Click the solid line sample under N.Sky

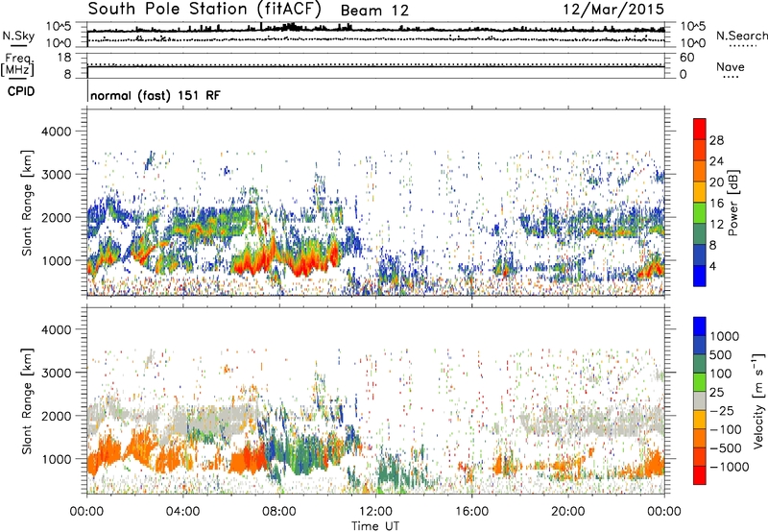pos(18,45)
